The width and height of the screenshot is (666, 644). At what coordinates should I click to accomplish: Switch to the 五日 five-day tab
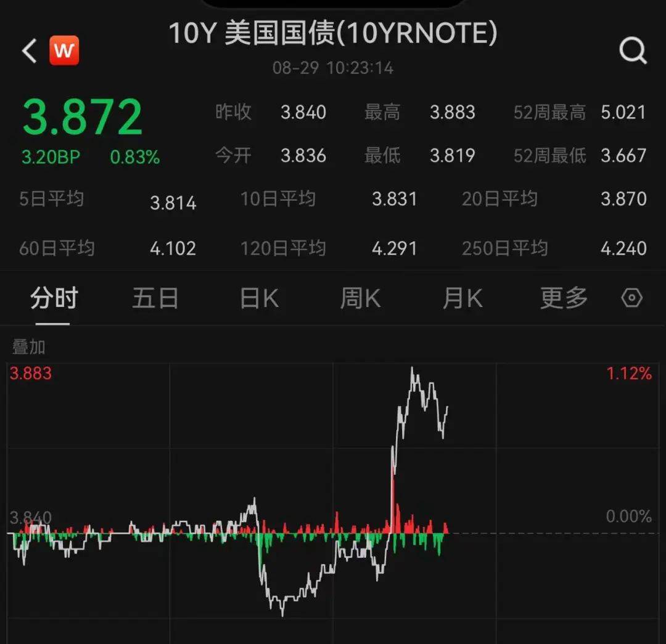[155, 297]
